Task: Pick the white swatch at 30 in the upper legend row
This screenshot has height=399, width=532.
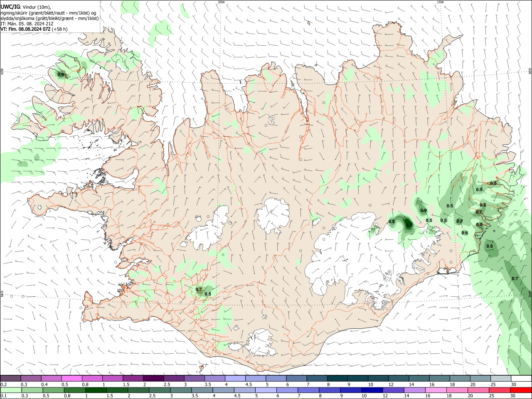Action: click(x=521, y=378)
